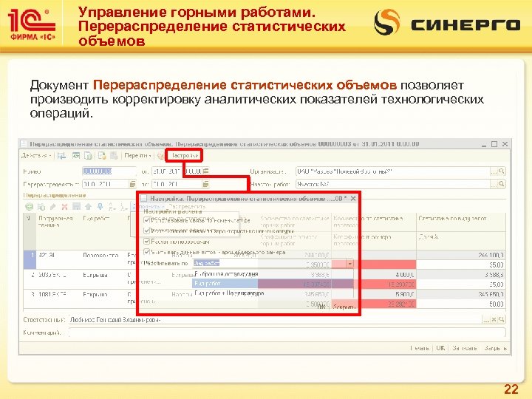This screenshot has height=399, width=532.
Task: Click the Печать button at bottom
Action: point(420,348)
